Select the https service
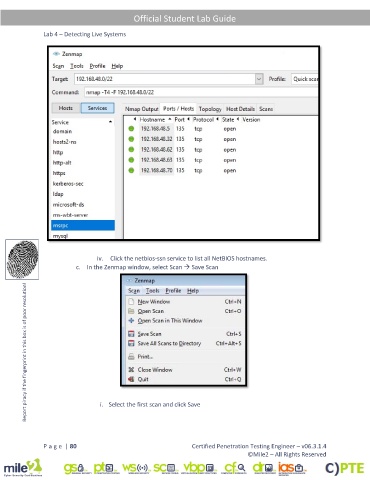 click(x=82, y=173)
